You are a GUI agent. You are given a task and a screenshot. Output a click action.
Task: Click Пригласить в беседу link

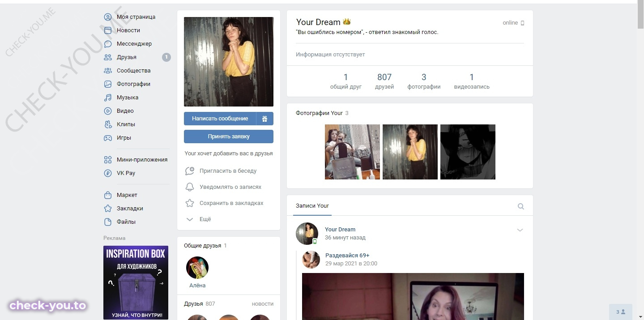(228, 171)
